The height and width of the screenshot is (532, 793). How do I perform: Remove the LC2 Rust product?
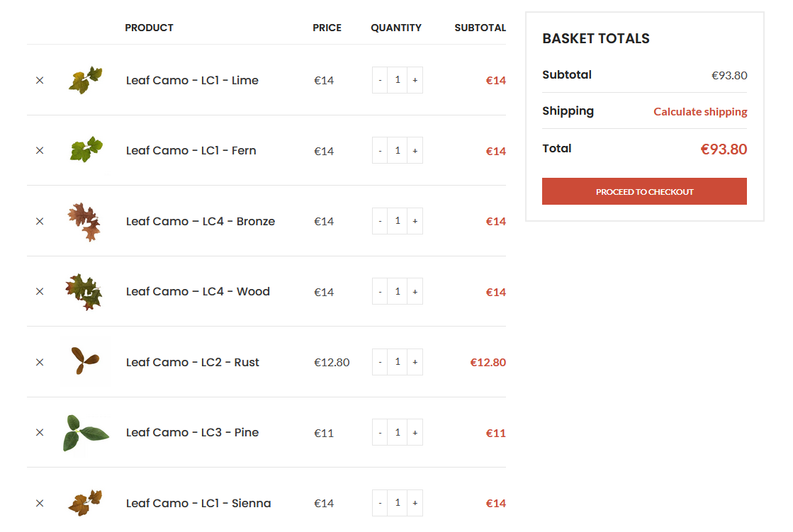[40, 363]
